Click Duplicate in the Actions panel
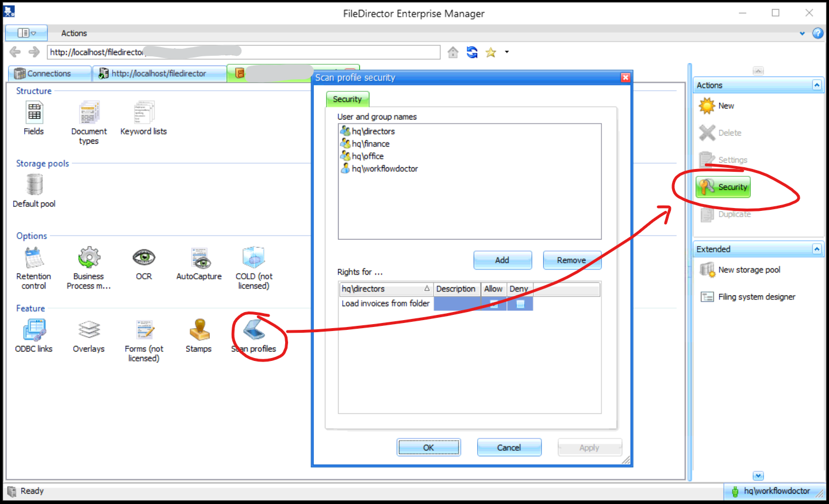 pyautogui.click(x=725, y=214)
